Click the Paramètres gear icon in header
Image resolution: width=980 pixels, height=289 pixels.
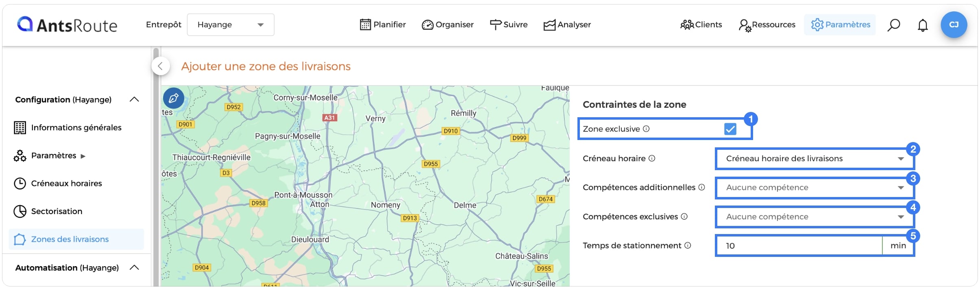(x=817, y=25)
